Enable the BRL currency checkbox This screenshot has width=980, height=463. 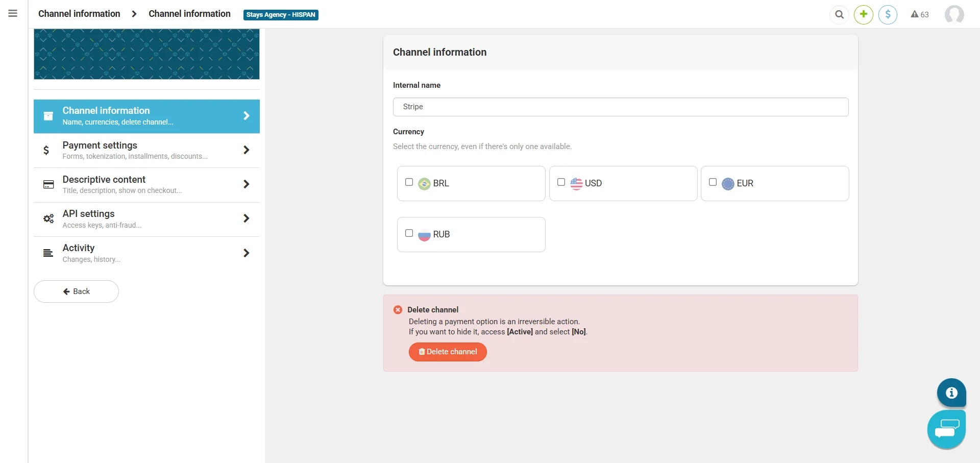click(x=409, y=182)
